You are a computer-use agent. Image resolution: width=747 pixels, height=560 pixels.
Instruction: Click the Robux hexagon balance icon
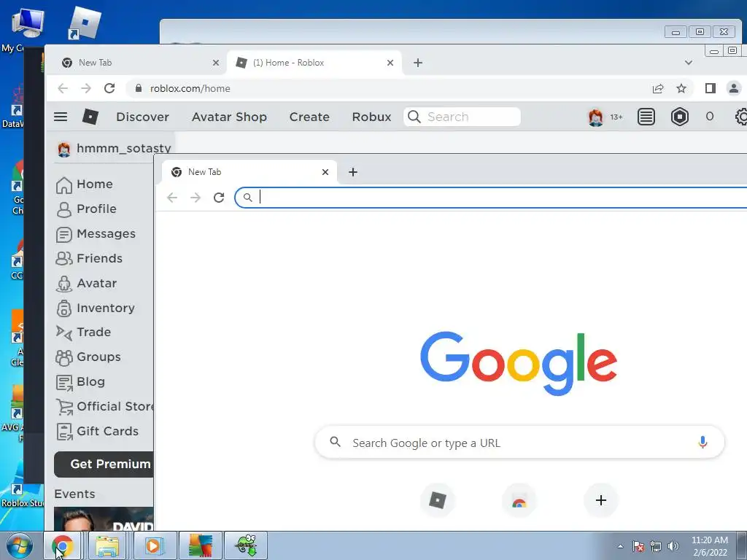coord(680,117)
